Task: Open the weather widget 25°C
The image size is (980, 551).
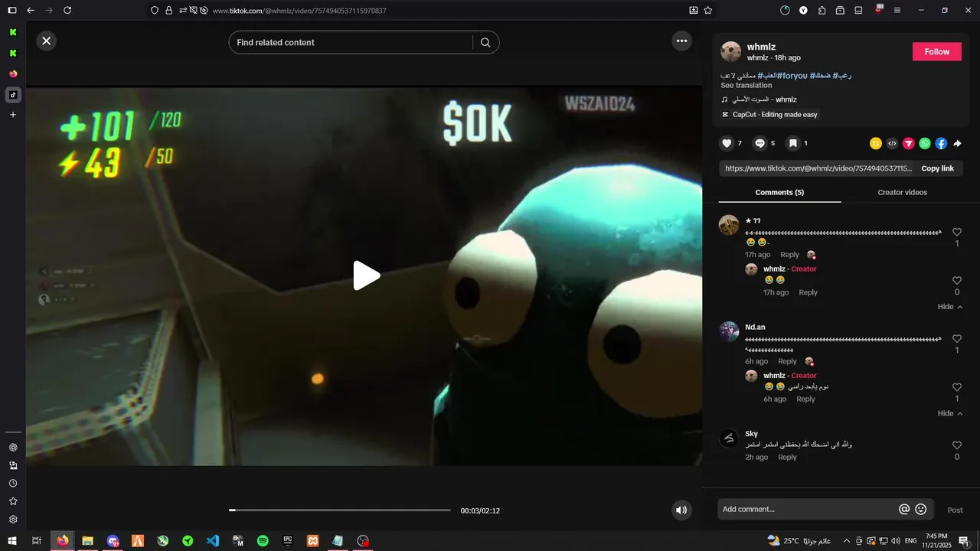Action: click(799, 540)
